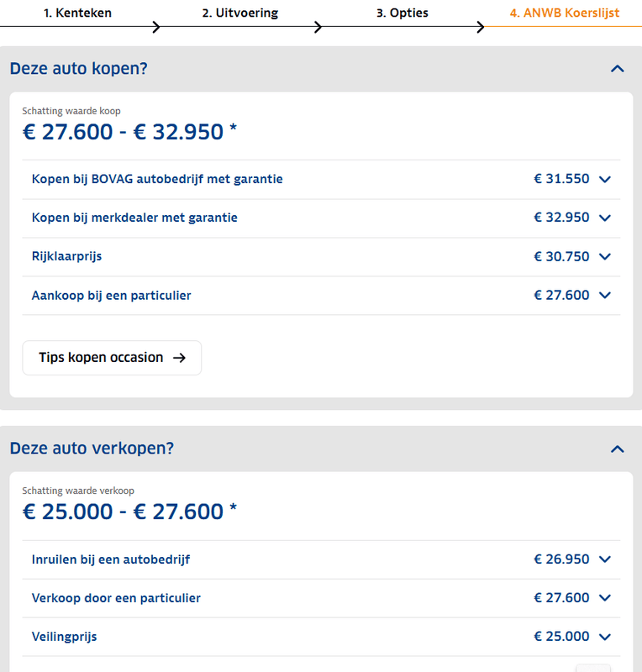Go to step 3. Opties
The width and height of the screenshot is (642, 672).
[x=402, y=13]
